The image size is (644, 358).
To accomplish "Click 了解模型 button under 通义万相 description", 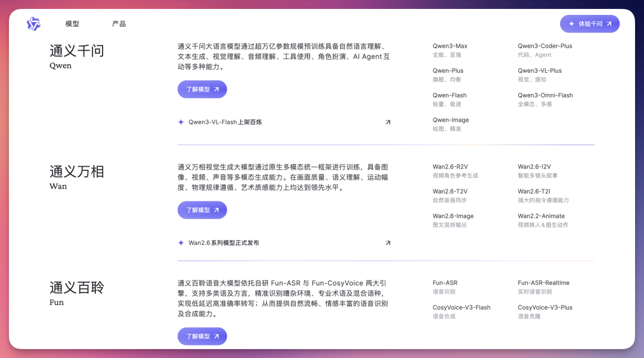I will pyautogui.click(x=202, y=210).
